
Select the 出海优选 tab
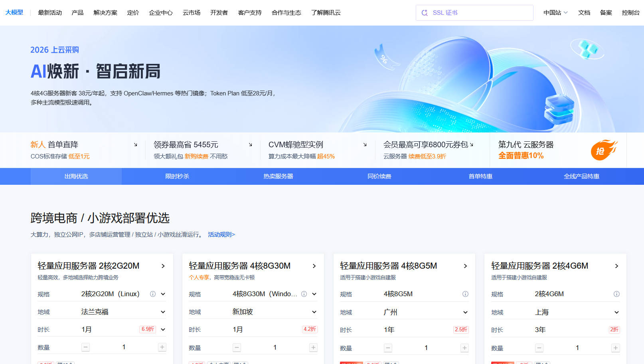click(x=76, y=176)
